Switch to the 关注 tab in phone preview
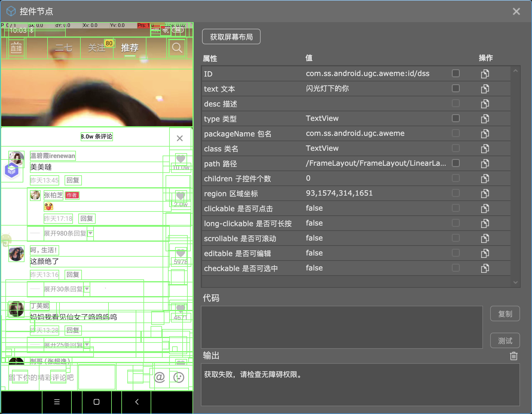532x414 pixels. [97, 48]
